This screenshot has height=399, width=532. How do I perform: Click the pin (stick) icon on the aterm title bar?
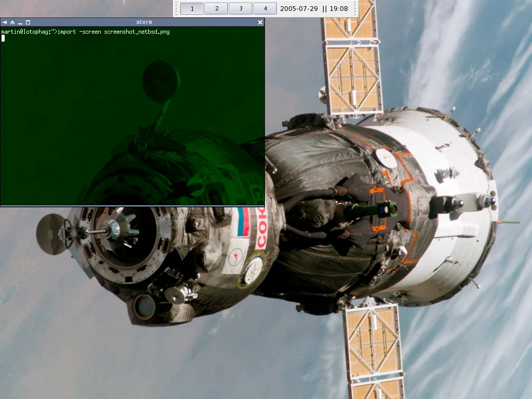click(5, 22)
